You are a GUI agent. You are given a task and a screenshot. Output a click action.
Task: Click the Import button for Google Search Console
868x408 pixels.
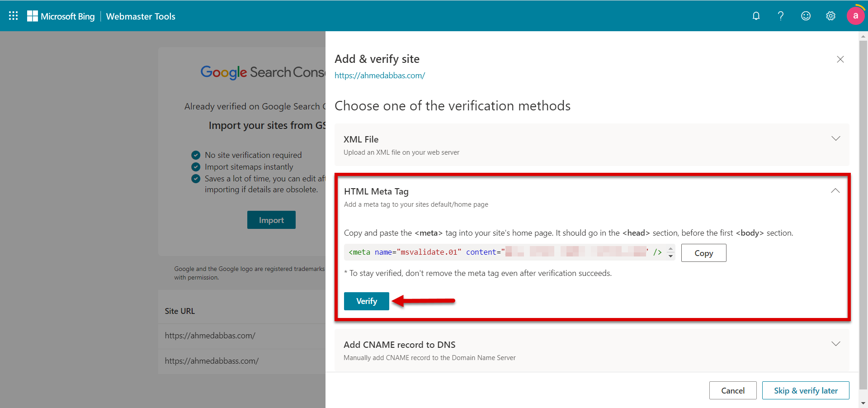click(x=271, y=220)
